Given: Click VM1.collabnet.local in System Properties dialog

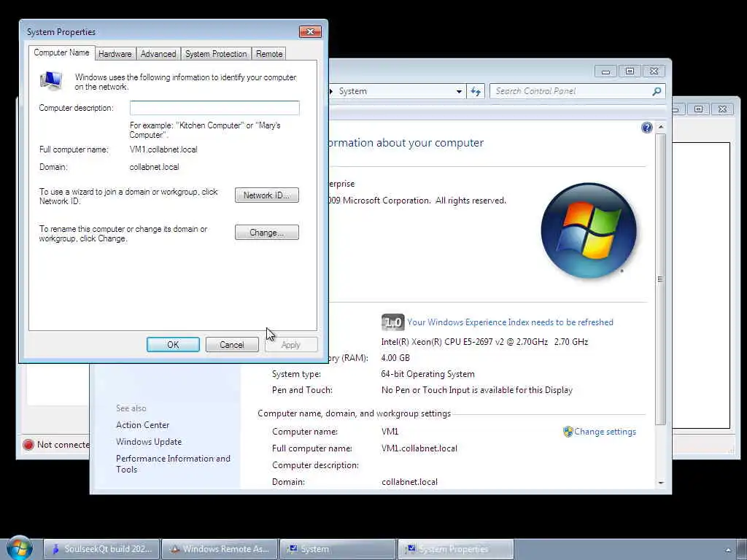Looking at the screenshot, I should pyautogui.click(x=163, y=149).
